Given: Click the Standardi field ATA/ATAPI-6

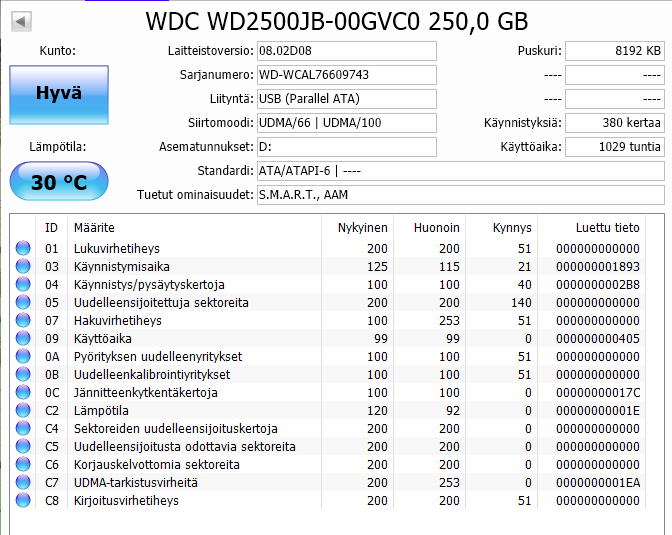Looking at the screenshot, I should click(461, 171).
